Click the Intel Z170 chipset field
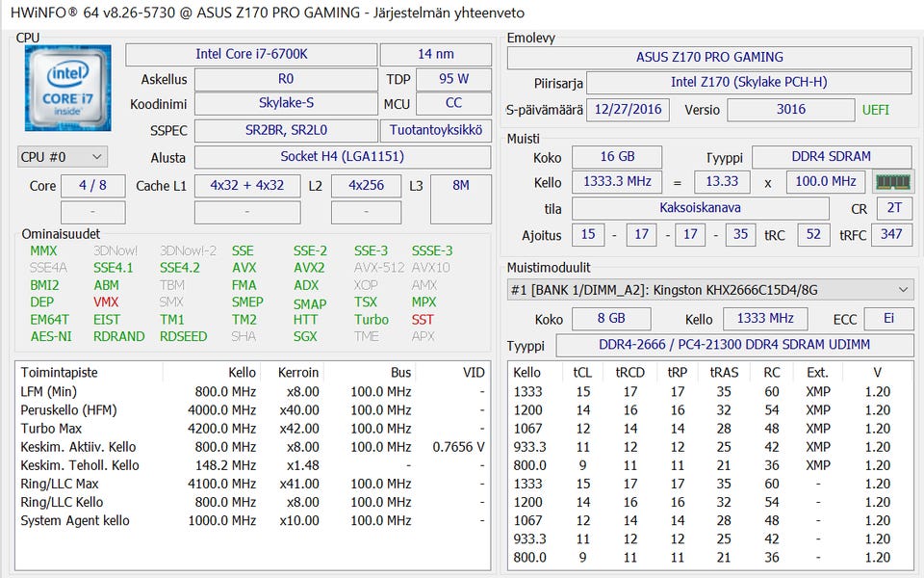 tap(748, 83)
